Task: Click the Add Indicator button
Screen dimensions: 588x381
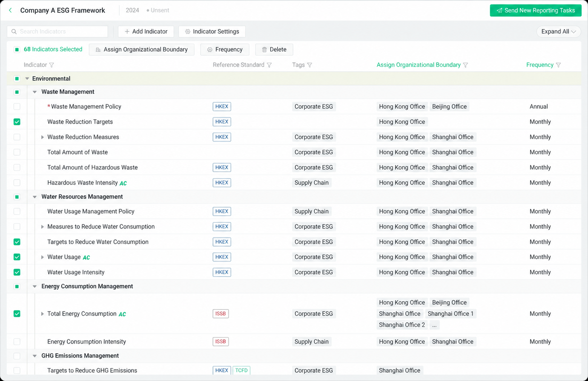Action: 146,31
